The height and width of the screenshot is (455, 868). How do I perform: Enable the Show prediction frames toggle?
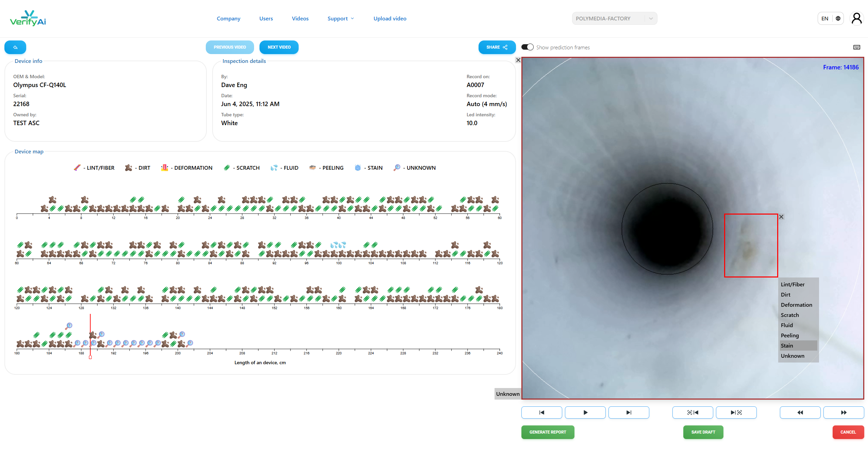tap(527, 47)
